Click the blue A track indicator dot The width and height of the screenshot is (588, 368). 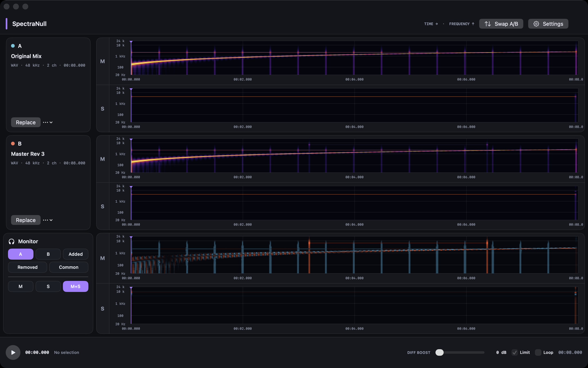click(x=13, y=46)
